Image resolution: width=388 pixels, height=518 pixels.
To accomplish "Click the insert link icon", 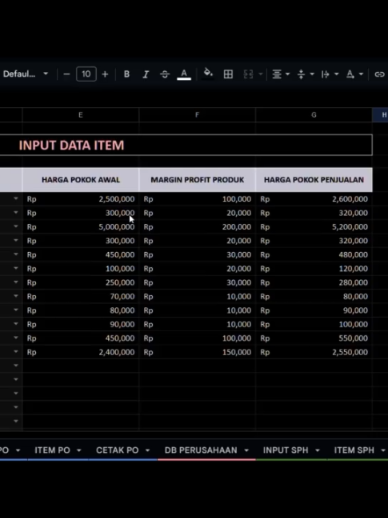I will [380, 74].
